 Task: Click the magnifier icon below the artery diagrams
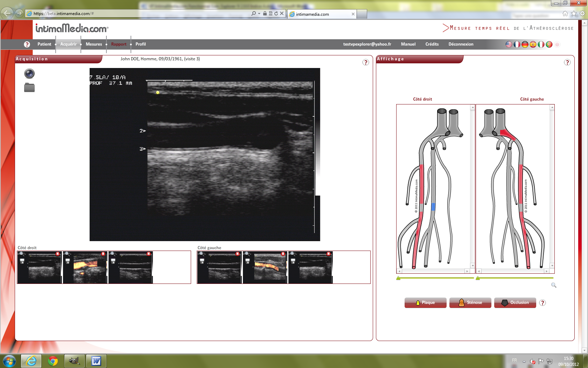pos(554,285)
